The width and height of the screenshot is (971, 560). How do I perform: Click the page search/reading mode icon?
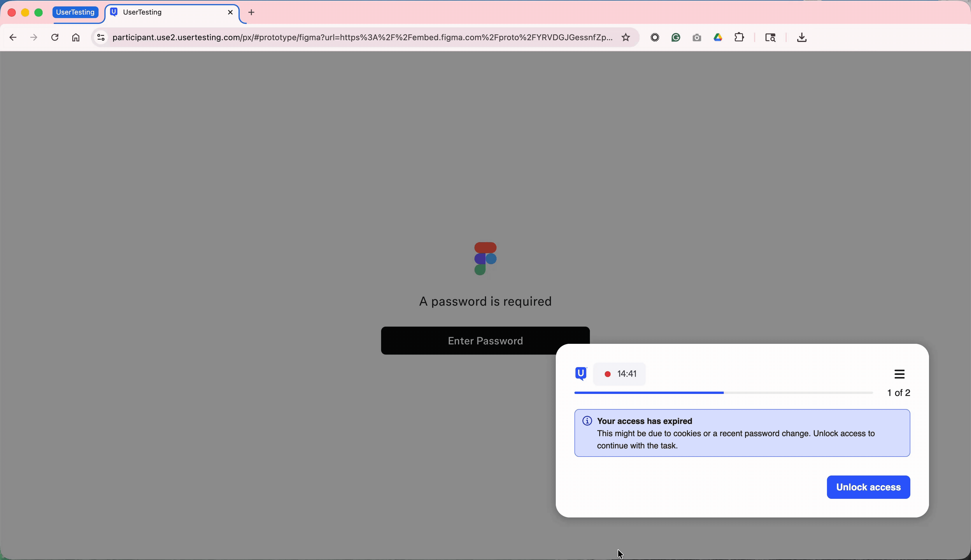(x=770, y=37)
